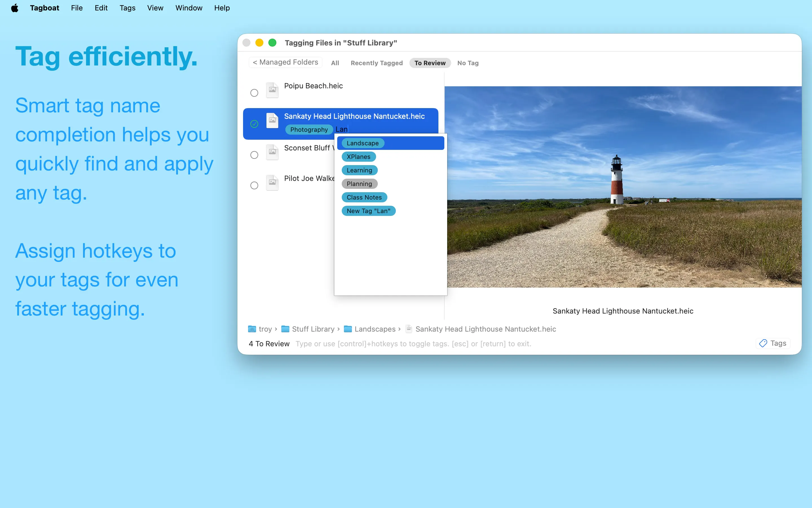Image resolution: width=812 pixels, height=508 pixels.
Task: Toggle review circle for Poipu Beach.heic
Action: click(254, 93)
